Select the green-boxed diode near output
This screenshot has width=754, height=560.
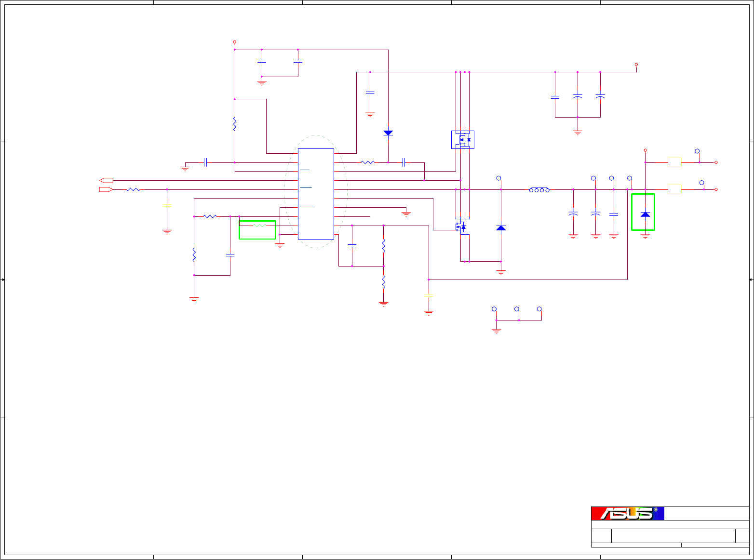[x=645, y=214]
